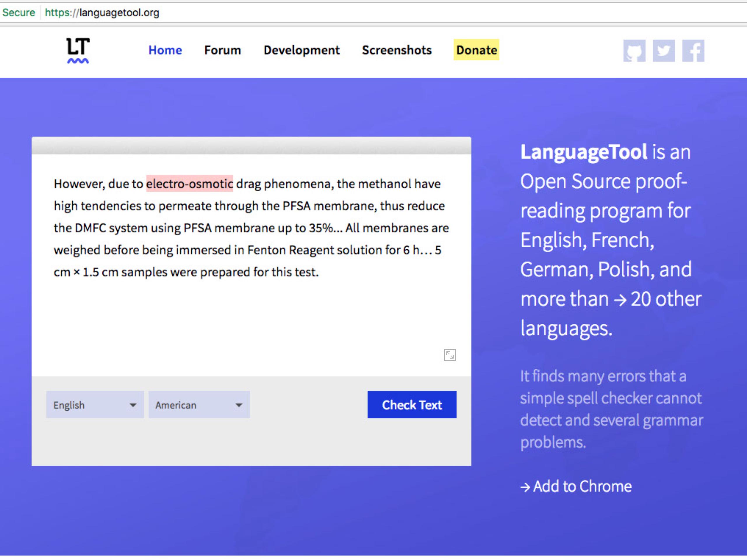Click the yellow Donate button
Viewport: 747px width, 560px height.
tap(476, 50)
